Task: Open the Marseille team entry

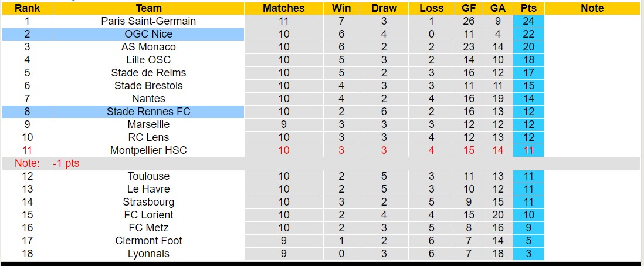Action: click(148, 124)
